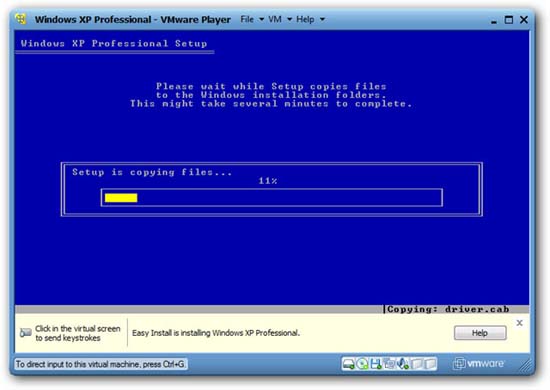Maximize the VMware Player window
This screenshot has width=550, height=390.
509,20
